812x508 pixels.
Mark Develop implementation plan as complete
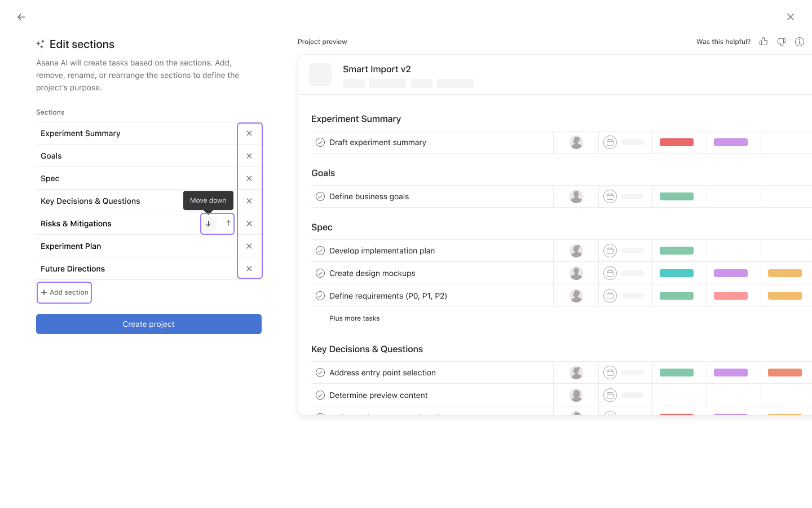tap(320, 250)
